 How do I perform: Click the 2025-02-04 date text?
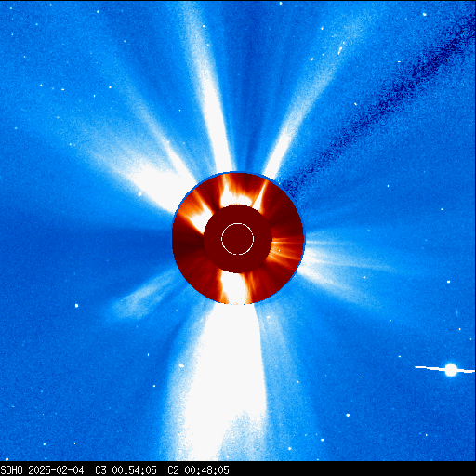pos(56,470)
